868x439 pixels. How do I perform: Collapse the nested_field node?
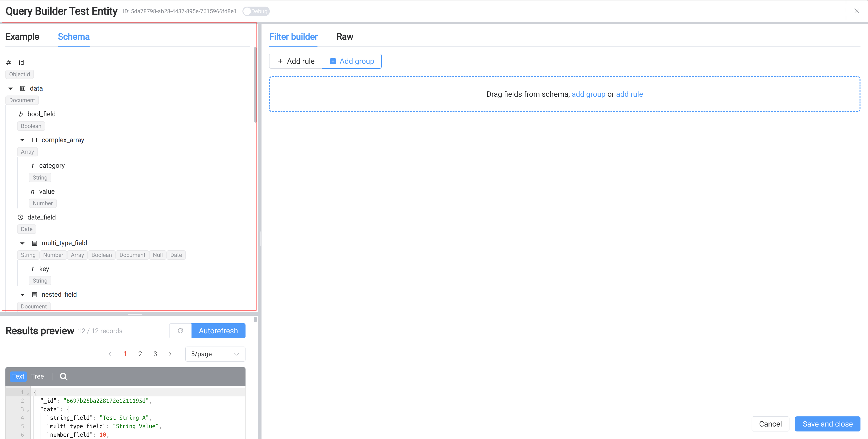point(22,295)
